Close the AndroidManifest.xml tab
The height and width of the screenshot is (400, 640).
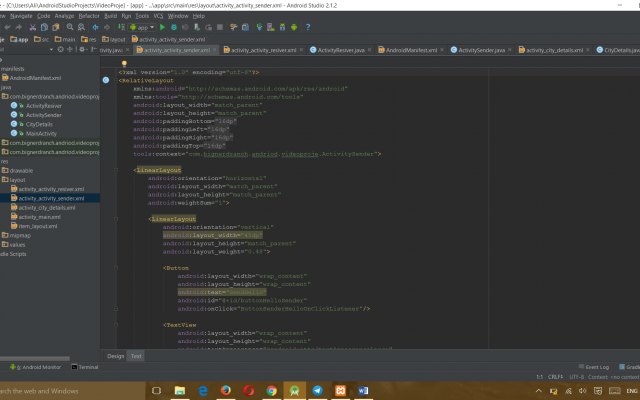coord(442,50)
